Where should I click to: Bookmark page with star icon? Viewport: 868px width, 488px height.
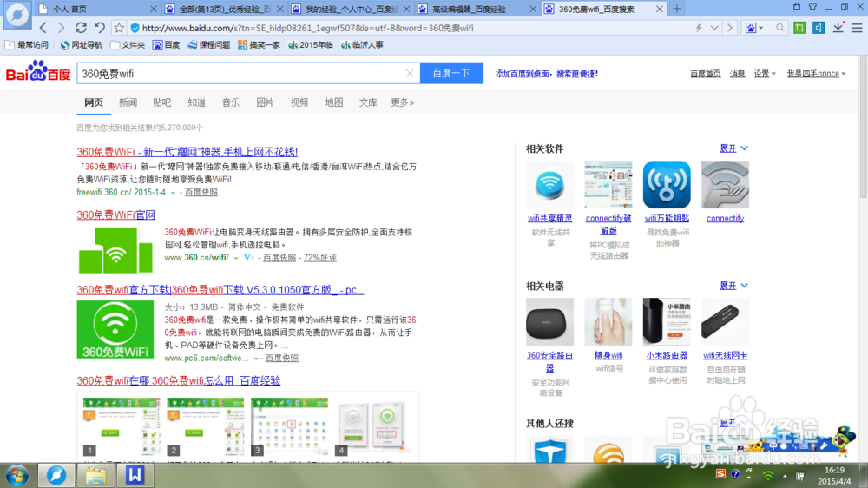coord(119,28)
